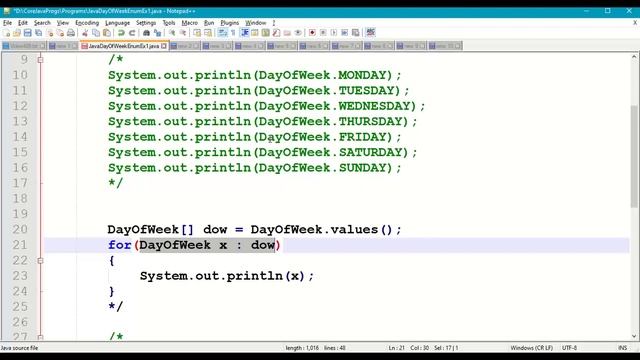
Task: Open the Plugins menu
Action: (229, 23)
